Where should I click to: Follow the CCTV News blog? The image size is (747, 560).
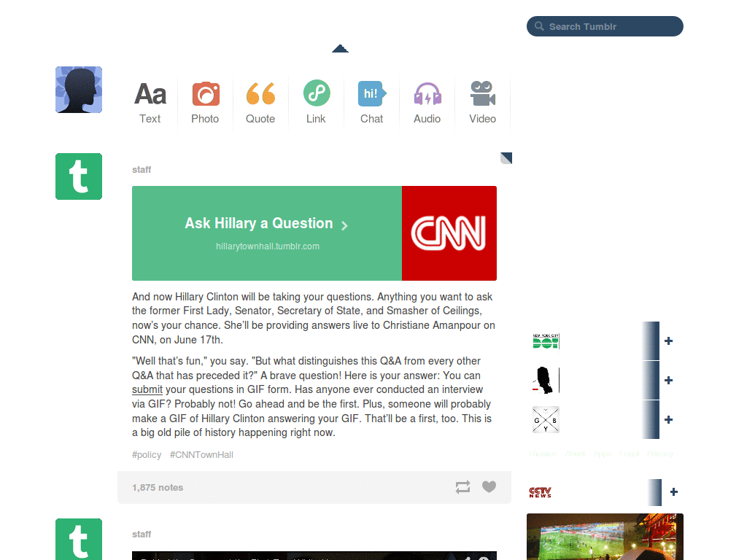[673, 492]
